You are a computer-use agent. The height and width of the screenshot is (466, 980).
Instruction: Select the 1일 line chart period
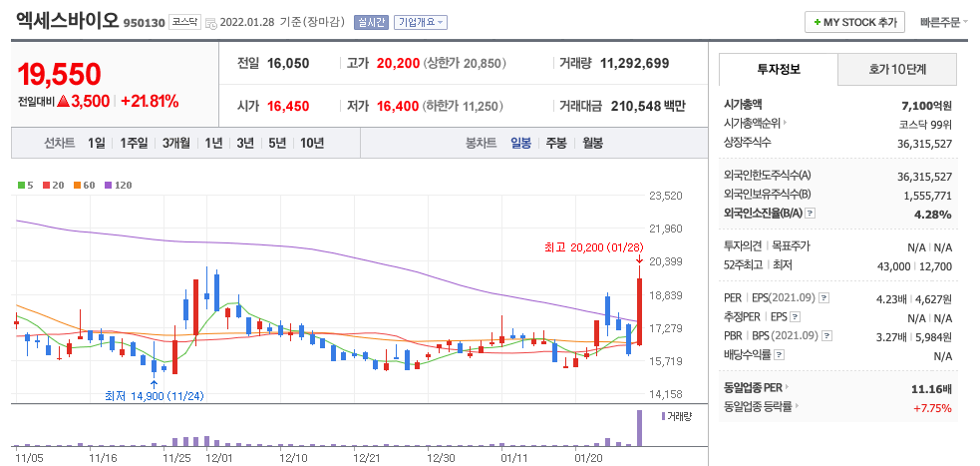(97, 144)
